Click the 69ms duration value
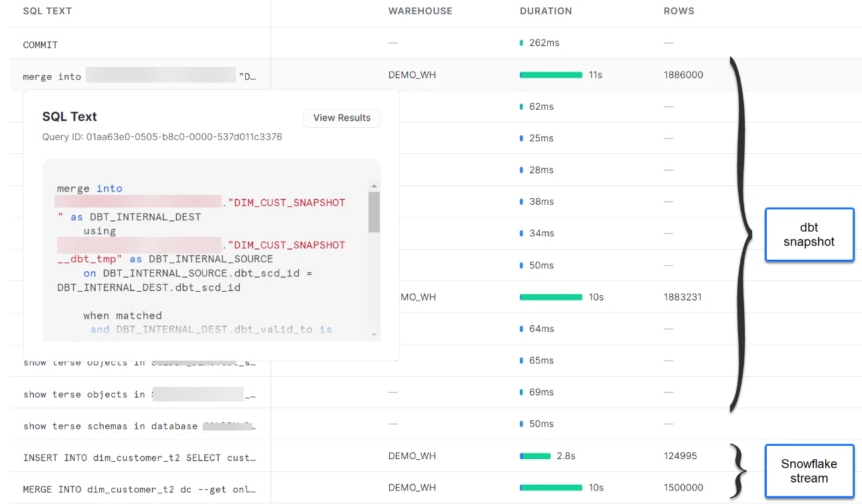 pos(541,392)
